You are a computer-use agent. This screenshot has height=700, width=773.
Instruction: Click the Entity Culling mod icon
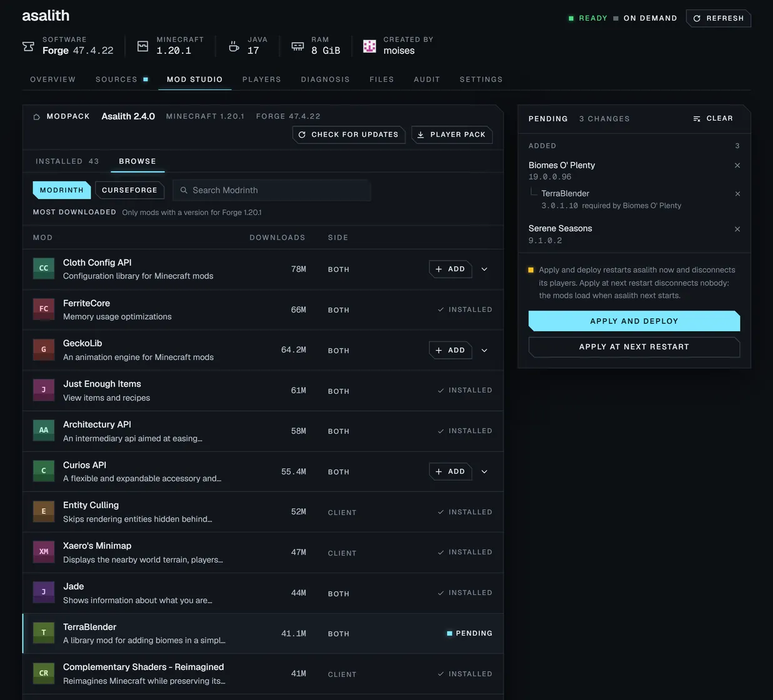tap(44, 512)
